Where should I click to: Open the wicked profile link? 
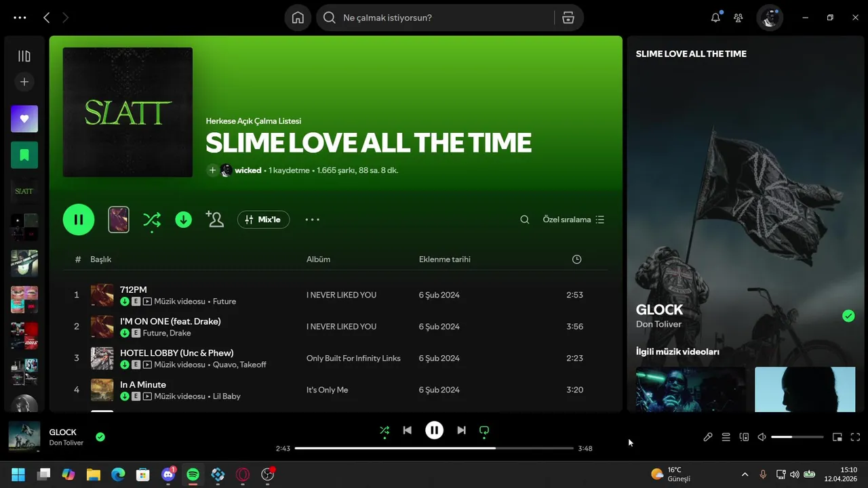tap(248, 170)
